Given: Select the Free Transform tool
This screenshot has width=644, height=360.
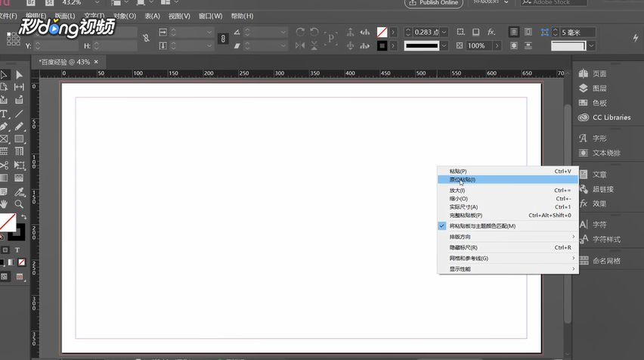Looking at the screenshot, I should 19,165.
